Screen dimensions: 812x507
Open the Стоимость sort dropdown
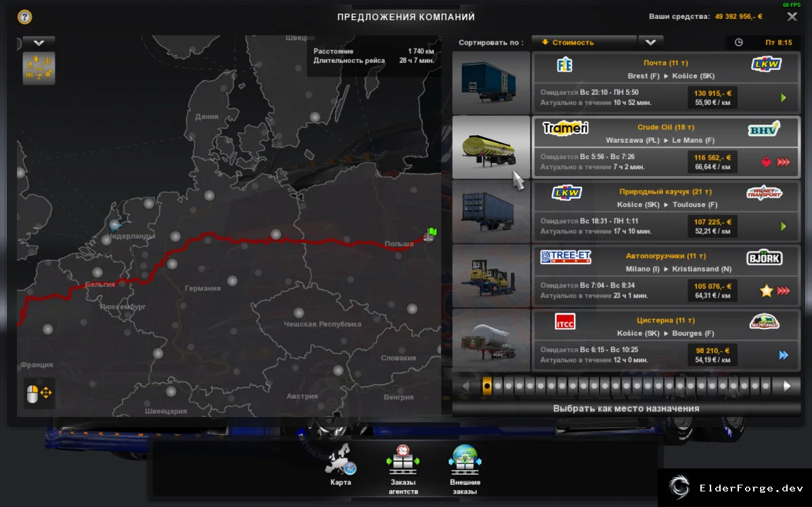pyautogui.click(x=584, y=42)
